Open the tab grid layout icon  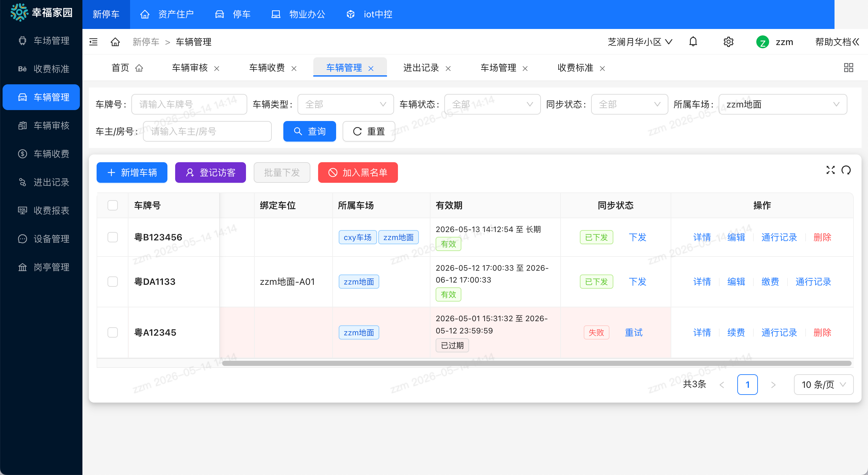pyautogui.click(x=848, y=68)
